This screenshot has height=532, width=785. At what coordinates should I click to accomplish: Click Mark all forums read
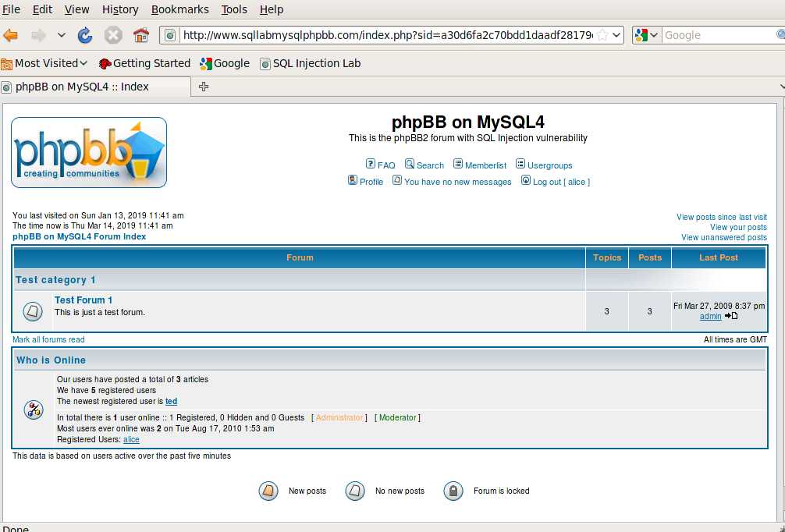[48, 339]
